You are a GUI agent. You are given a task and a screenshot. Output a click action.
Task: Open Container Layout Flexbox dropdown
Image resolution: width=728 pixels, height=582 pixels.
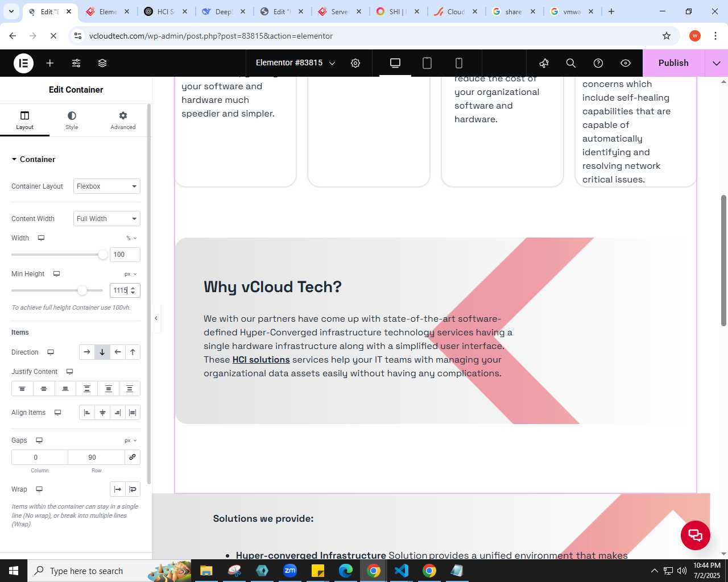pos(107,186)
